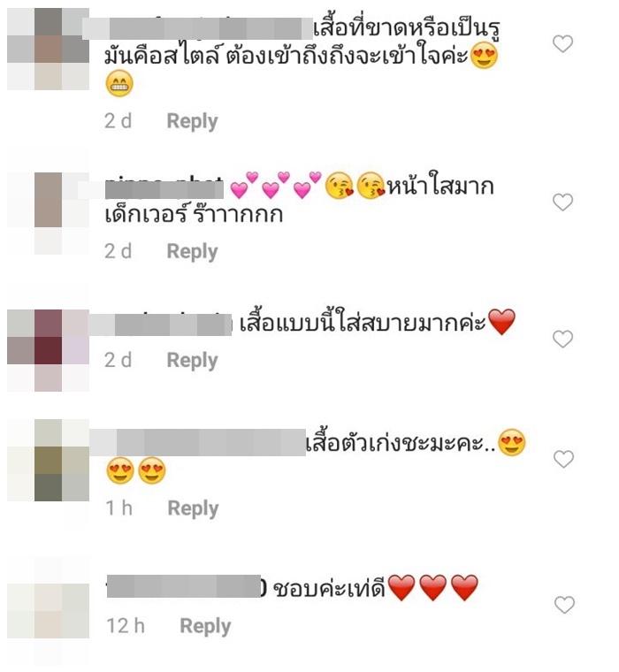Like the comfortable shirt comment
The width and height of the screenshot is (619, 672).
click(562, 339)
